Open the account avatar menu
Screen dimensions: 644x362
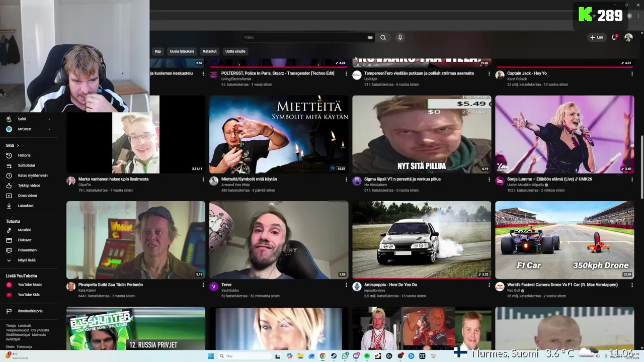click(x=628, y=37)
